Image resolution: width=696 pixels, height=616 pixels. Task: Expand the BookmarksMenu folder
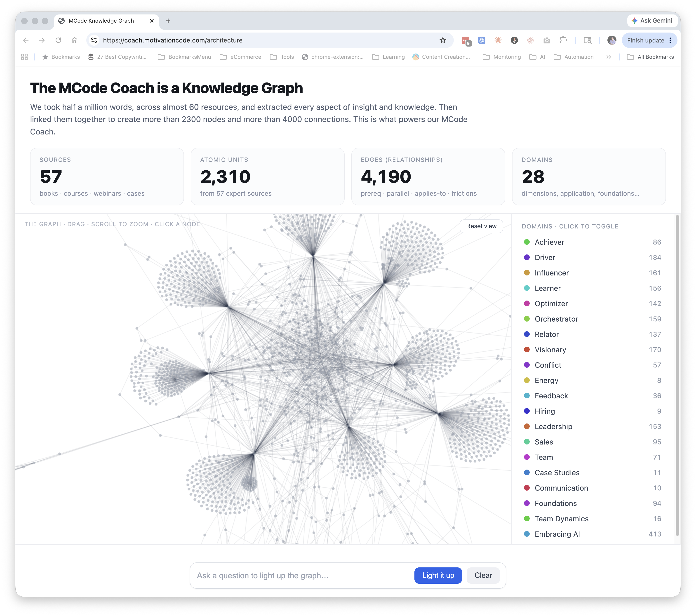pos(184,57)
